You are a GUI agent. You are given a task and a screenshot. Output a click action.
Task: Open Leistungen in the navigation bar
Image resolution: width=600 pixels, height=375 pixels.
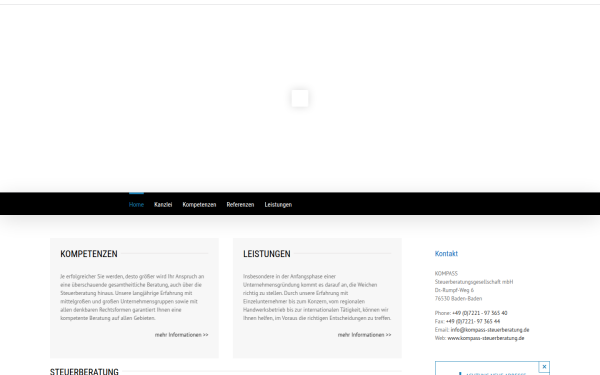point(278,205)
